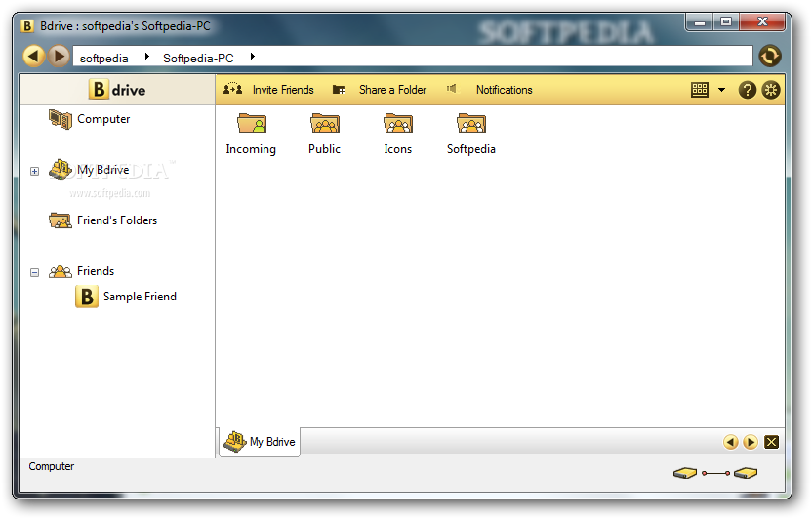Open the arrow after softpedia breadcrumb
The image size is (812, 519).
point(147,56)
